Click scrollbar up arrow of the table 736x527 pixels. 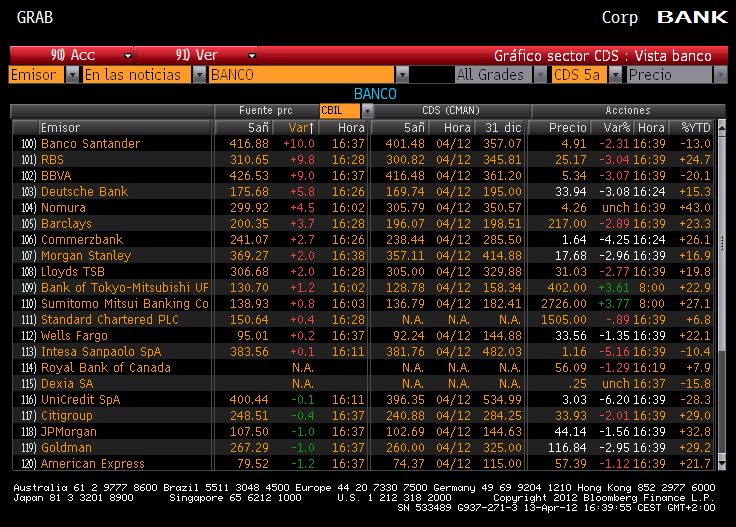(x=721, y=127)
